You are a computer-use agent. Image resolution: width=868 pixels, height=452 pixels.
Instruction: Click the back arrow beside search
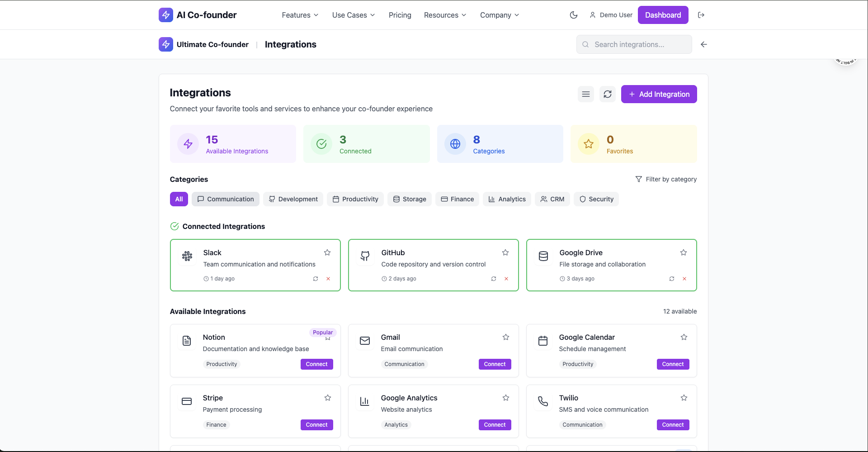click(704, 44)
